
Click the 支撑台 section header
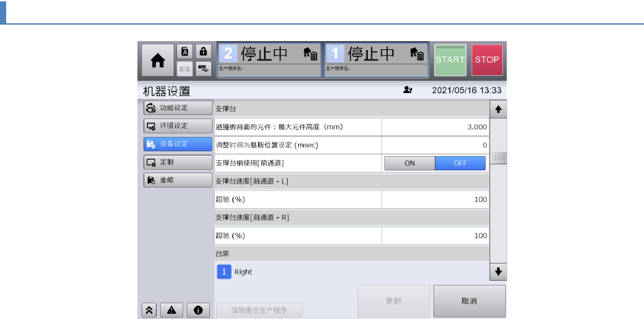[351, 109]
